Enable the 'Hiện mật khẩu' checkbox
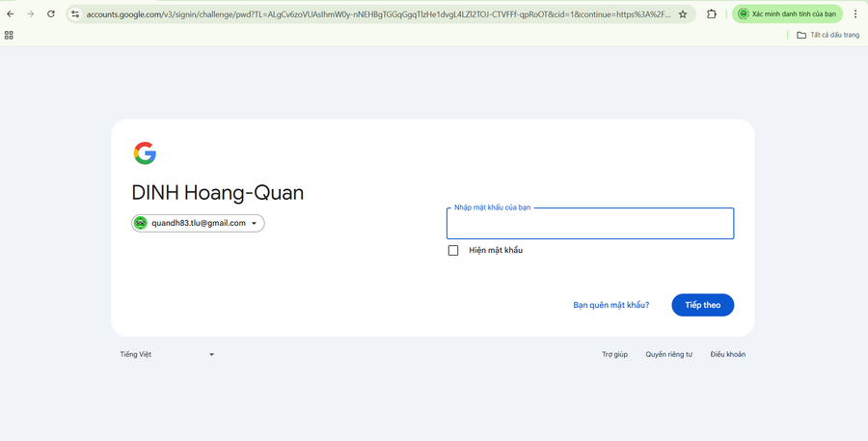 [x=453, y=251]
